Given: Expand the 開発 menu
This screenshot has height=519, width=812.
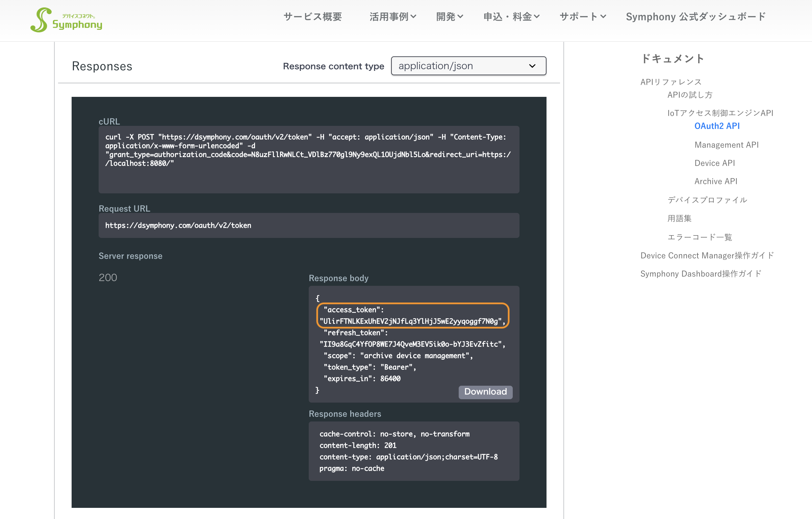Looking at the screenshot, I should (x=449, y=17).
